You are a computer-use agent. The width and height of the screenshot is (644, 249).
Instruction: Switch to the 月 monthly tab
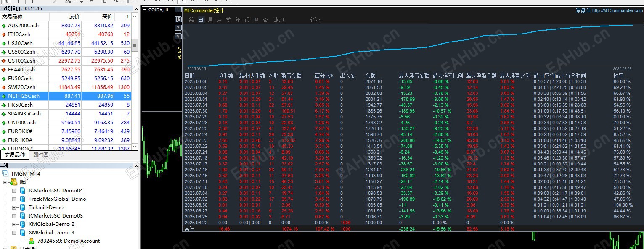click(x=219, y=20)
